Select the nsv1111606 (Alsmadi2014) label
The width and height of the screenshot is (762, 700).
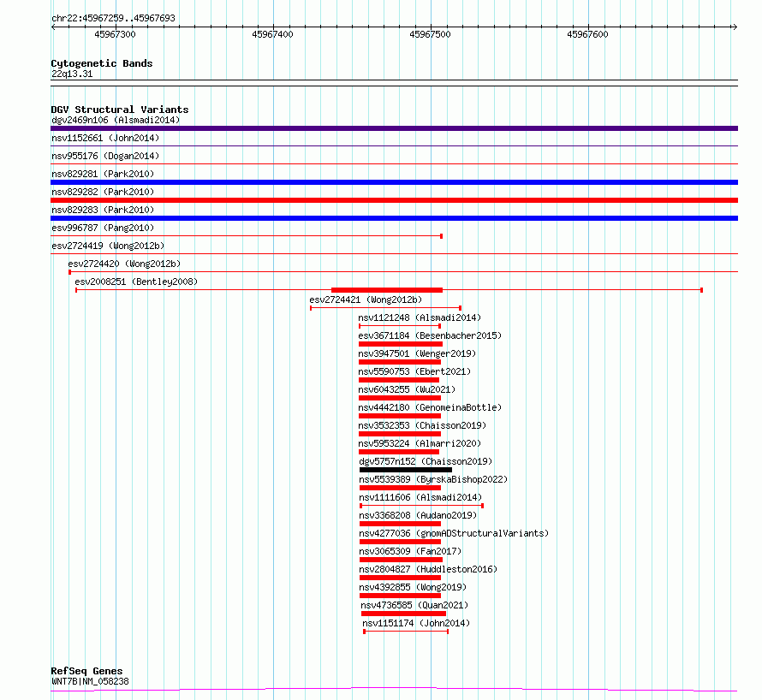point(421,497)
